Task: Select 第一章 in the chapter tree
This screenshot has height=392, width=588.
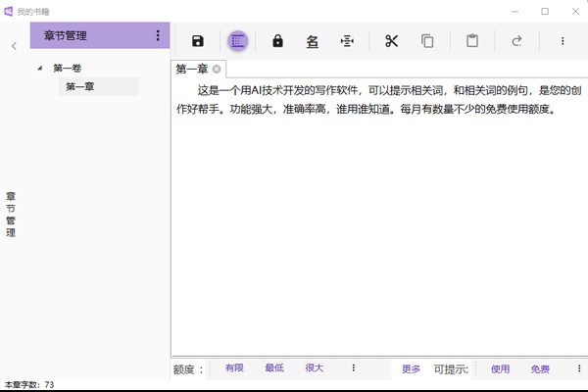Action: (81, 87)
